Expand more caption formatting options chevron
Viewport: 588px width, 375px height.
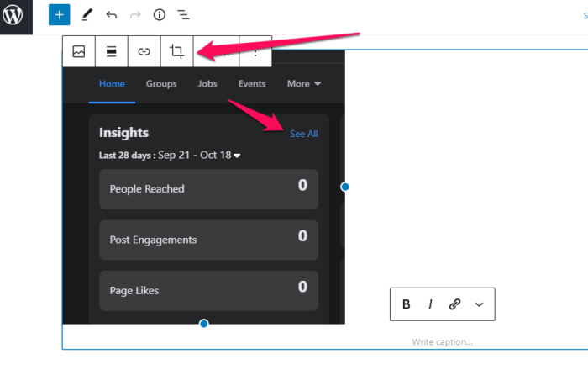tap(479, 304)
